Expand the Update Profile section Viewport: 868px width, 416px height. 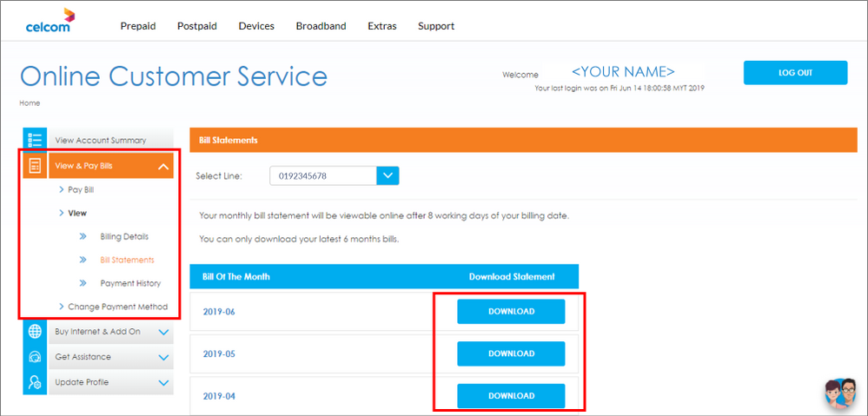coord(163,382)
